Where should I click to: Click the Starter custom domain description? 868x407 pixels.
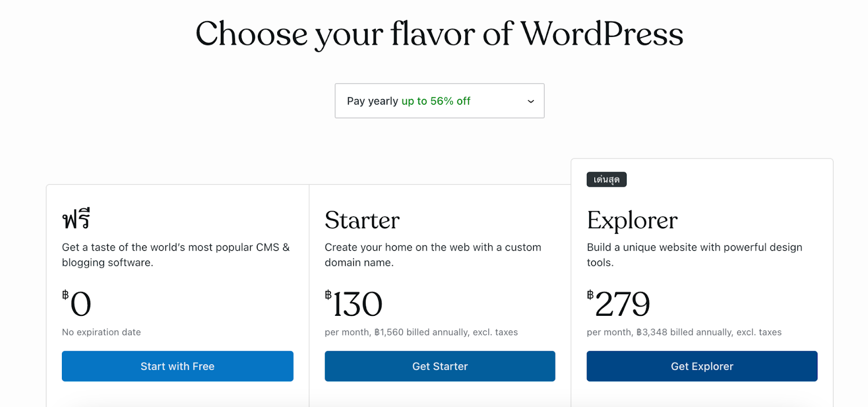432,255
